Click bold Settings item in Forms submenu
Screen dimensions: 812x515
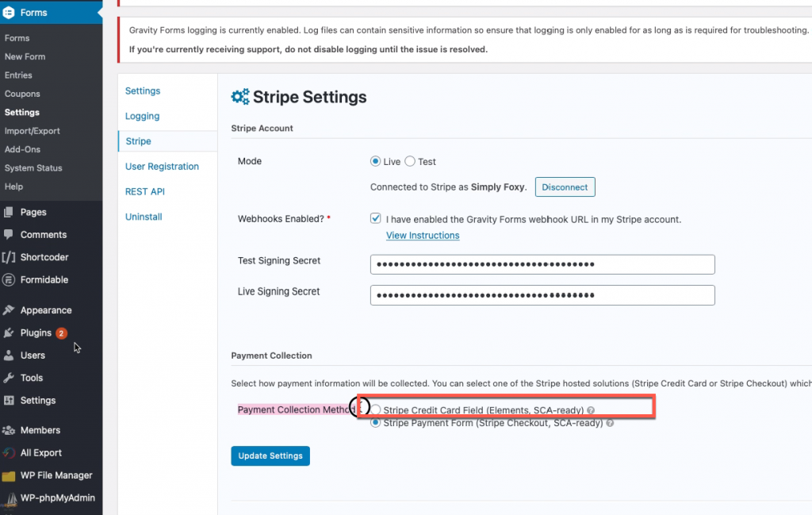click(21, 113)
